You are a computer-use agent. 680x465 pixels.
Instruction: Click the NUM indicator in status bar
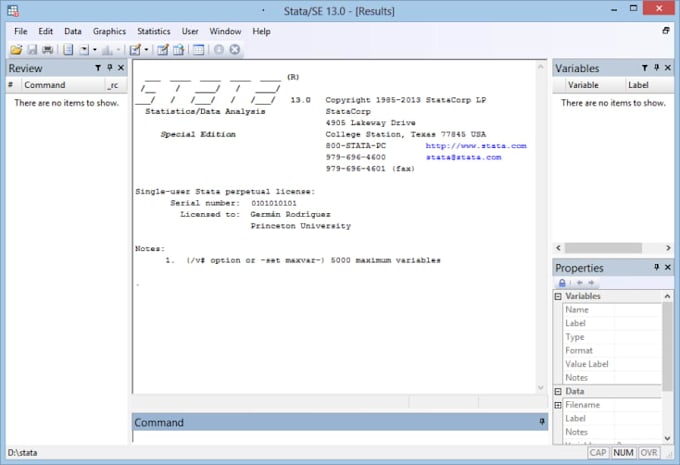tap(623, 453)
